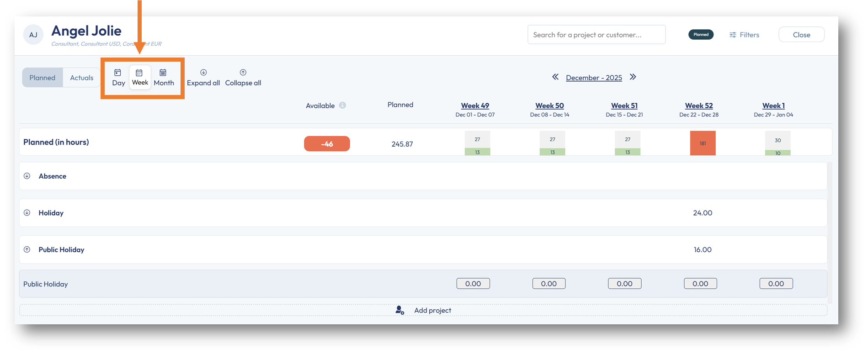
Task: Open the December - 2025 date link
Action: (594, 78)
